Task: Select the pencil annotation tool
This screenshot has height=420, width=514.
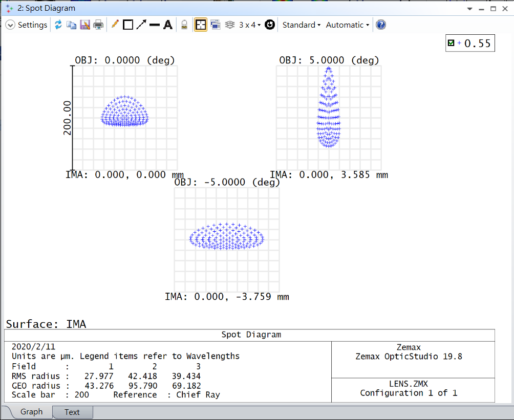Action: (x=115, y=25)
